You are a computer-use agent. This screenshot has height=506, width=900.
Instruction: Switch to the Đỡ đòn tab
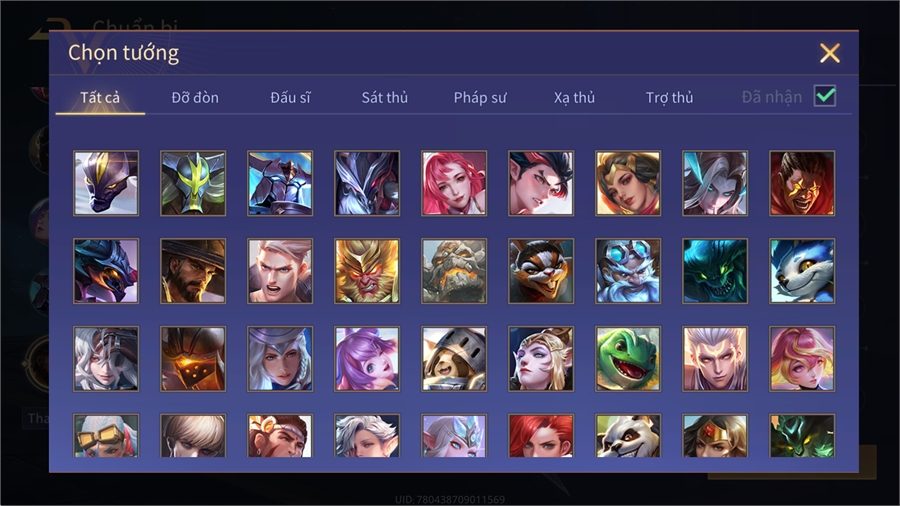tap(195, 98)
